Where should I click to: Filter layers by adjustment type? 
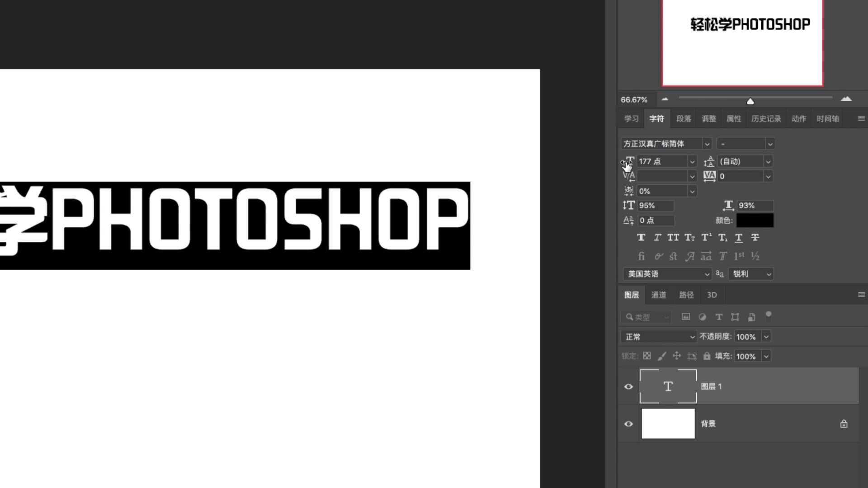[x=702, y=317]
